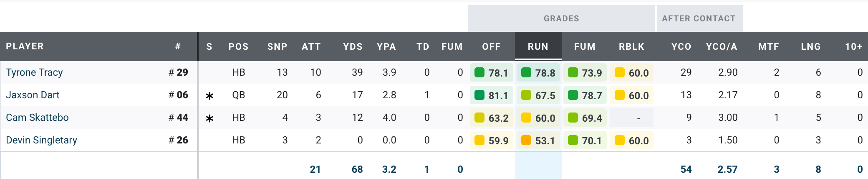Sort by the MTF column header

(768, 46)
